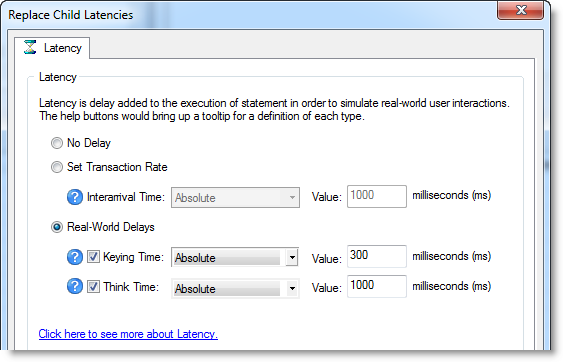Open the Think Time Absolute dropdown

(x=235, y=288)
